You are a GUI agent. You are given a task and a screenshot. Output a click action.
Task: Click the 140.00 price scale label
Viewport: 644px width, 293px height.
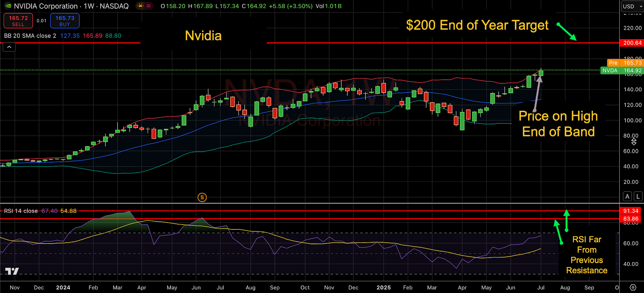pyautogui.click(x=633, y=89)
